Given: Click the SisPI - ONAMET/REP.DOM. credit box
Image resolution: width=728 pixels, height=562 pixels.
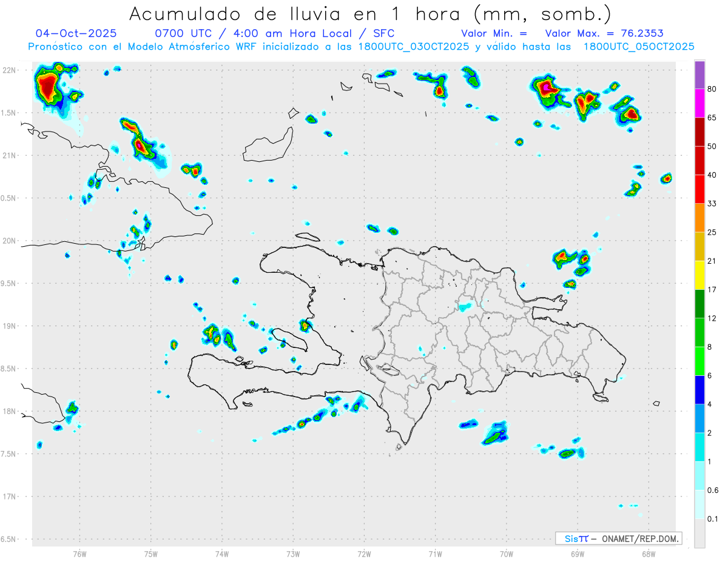Looking at the screenshot, I should click(x=619, y=538).
